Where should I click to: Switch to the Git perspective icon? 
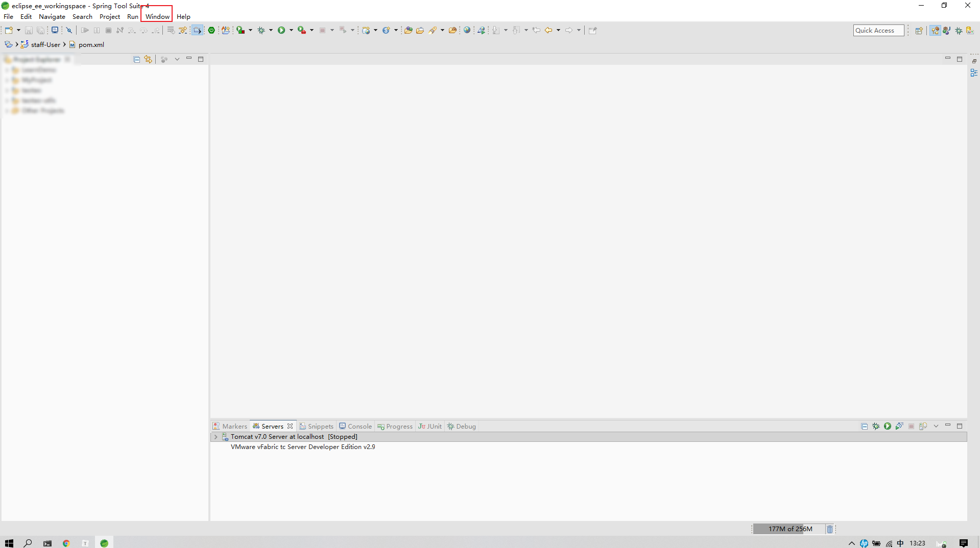click(x=970, y=31)
